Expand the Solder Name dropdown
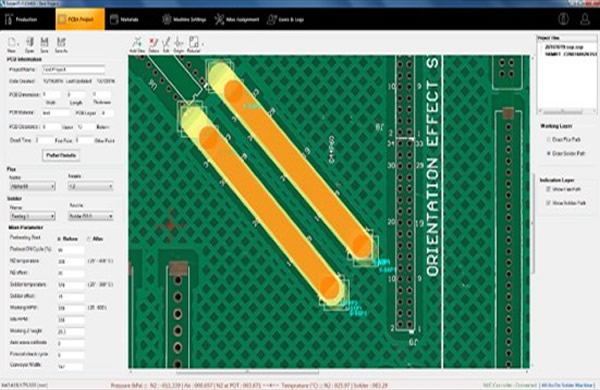Screen dimensions: 600x390 [x=32, y=216]
